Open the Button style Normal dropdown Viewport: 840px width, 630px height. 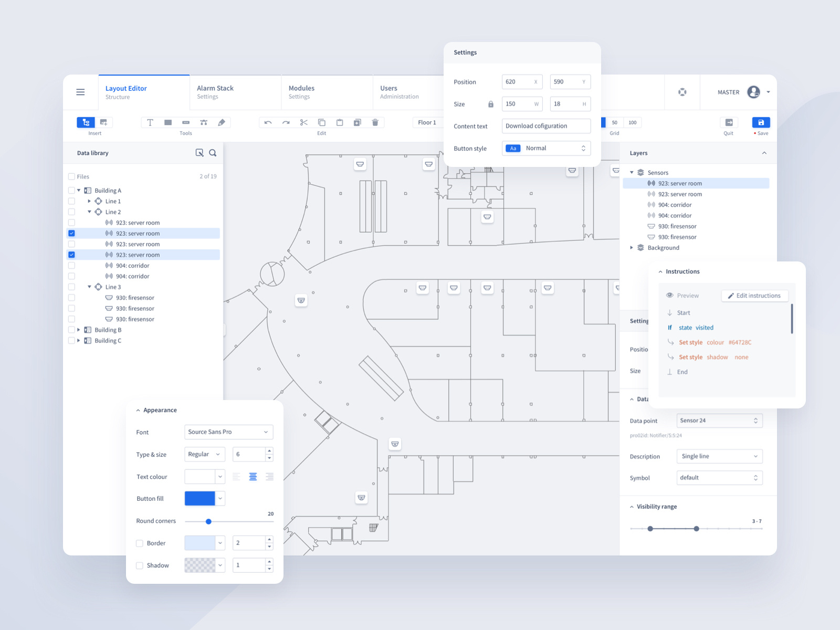(x=546, y=148)
